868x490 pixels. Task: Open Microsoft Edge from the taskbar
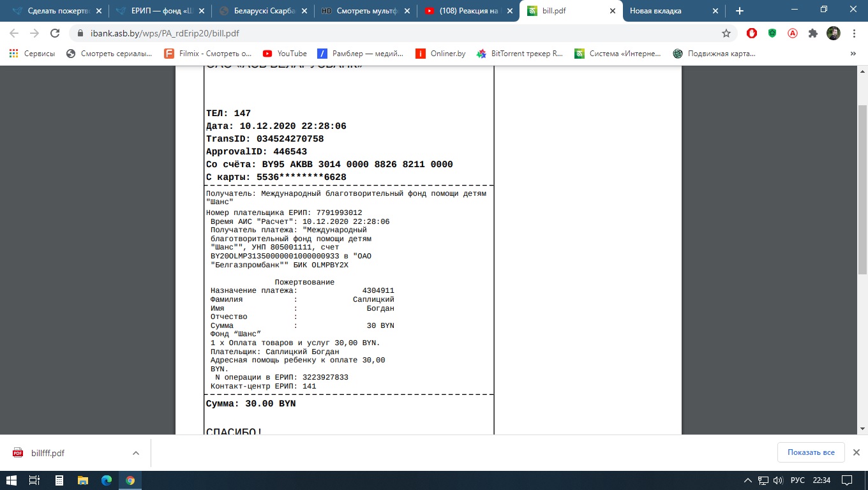106,480
